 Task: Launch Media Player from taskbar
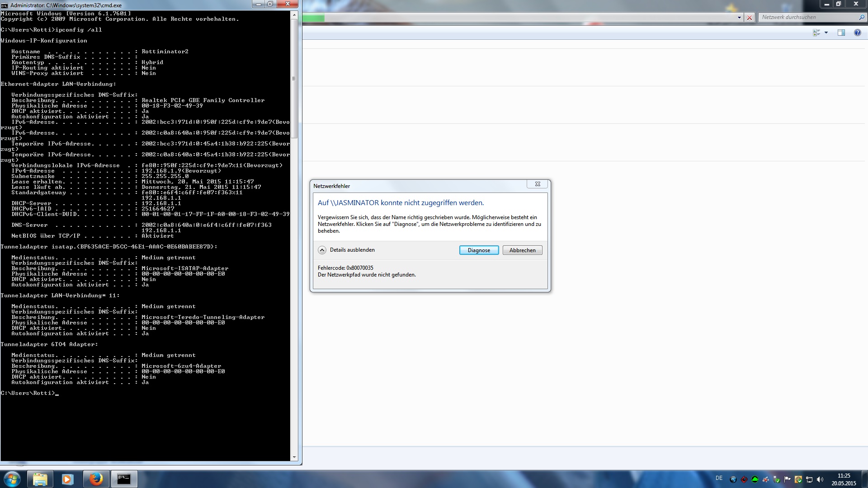pyautogui.click(x=67, y=479)
